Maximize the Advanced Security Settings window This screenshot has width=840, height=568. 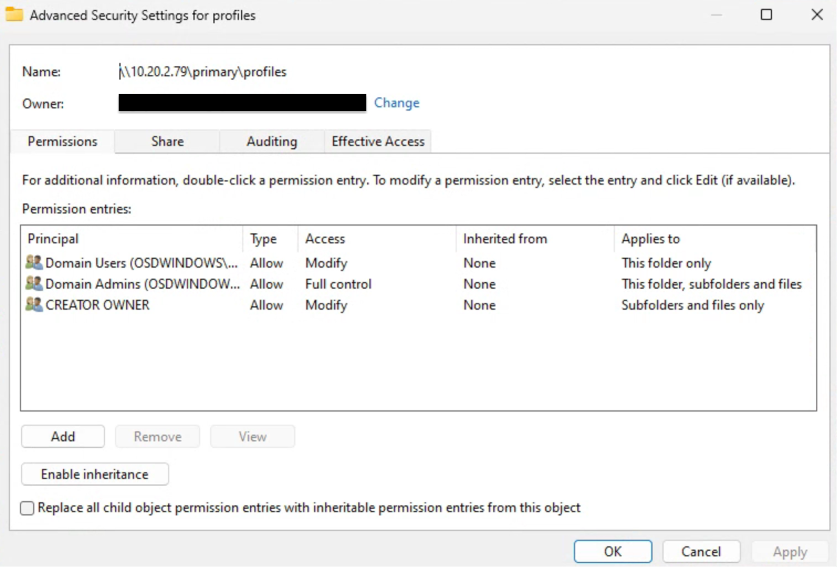point(766,15)
